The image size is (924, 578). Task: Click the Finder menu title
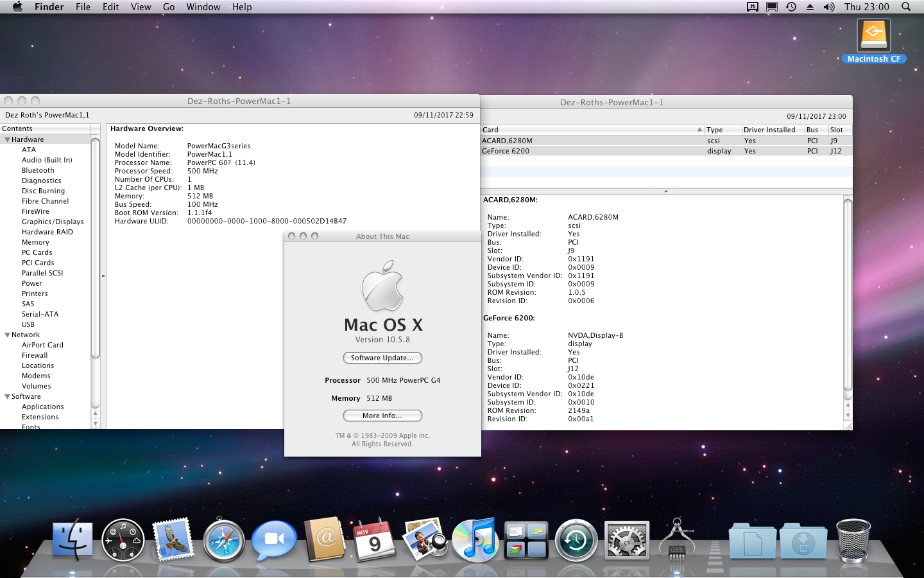point(49,7)
